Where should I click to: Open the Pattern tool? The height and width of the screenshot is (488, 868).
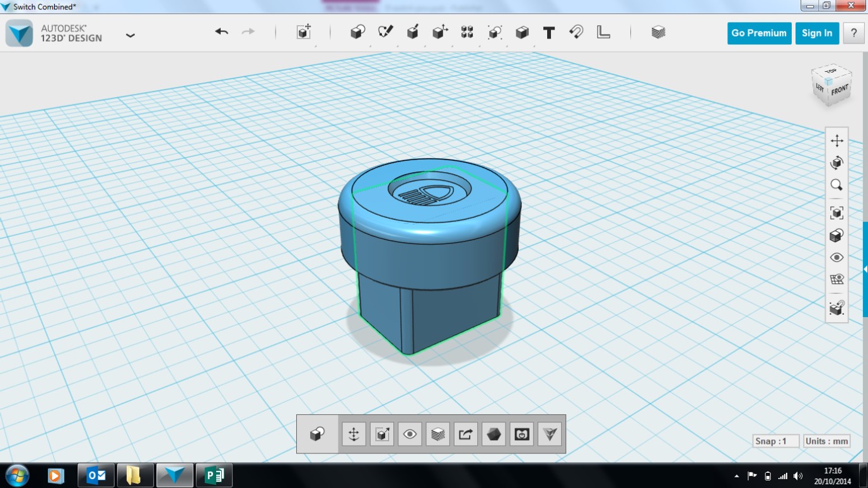pyautogui.click(x=467, y=32)
